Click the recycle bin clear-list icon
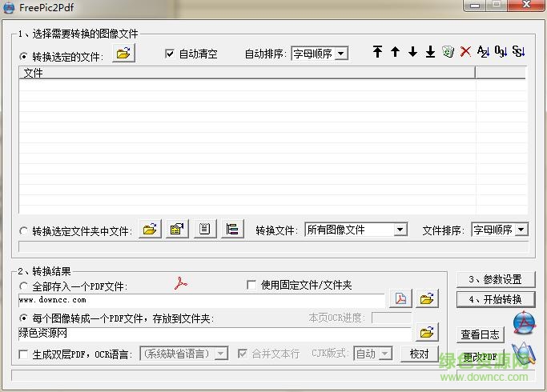Image resolution: width=547 pixels, height=392 pixels. tap(448, 51)
